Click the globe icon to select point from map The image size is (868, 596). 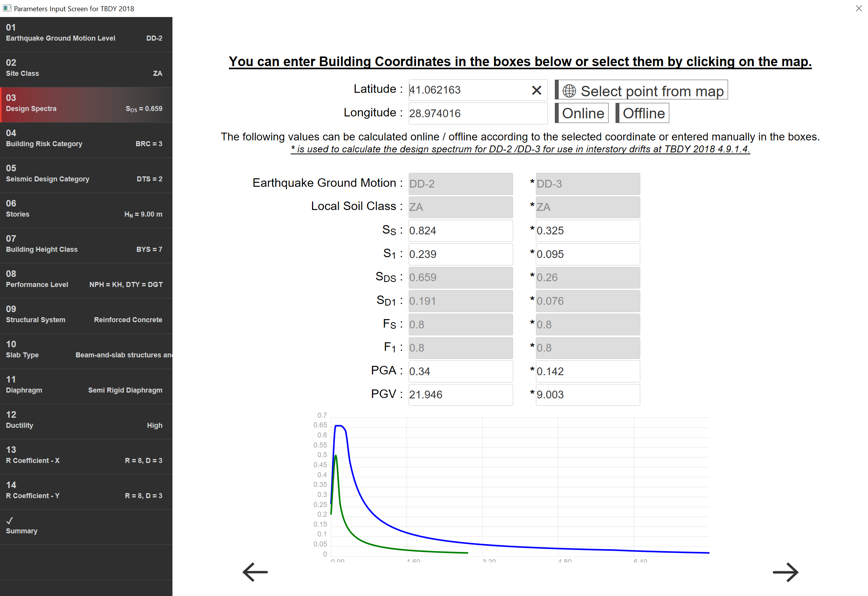(569, 91)
